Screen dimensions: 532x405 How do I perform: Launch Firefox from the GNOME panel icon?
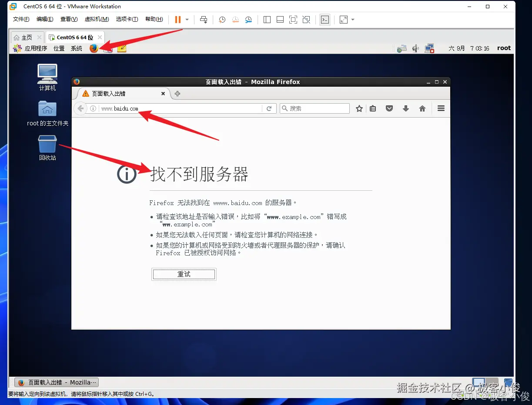click(94, 48)
